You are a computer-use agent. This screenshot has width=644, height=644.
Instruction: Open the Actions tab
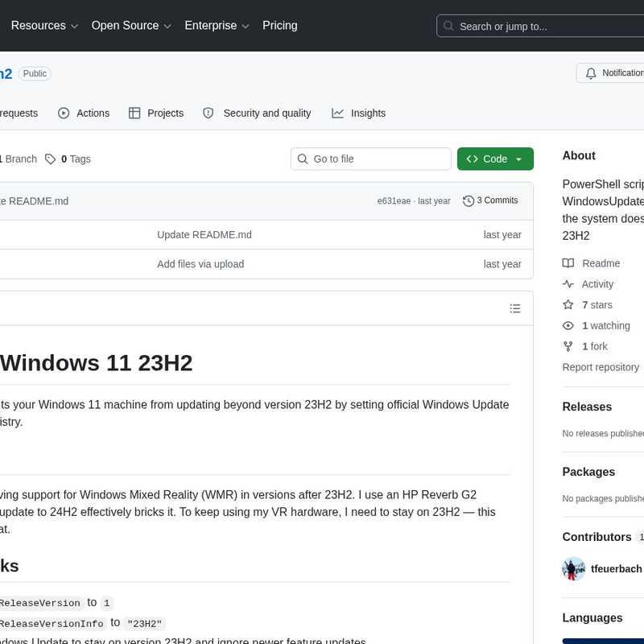(84, 113)
